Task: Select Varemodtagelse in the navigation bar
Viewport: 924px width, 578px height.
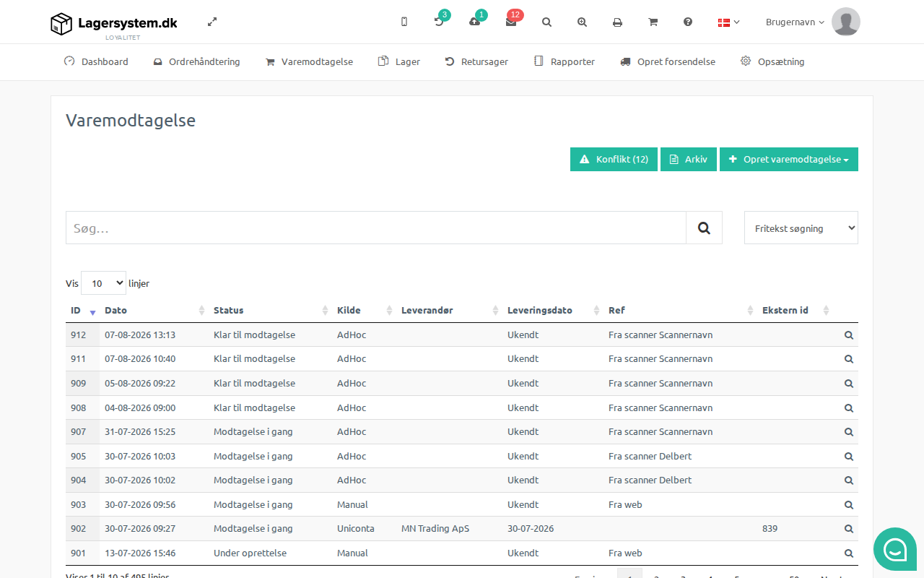Action: pyautogui.click(x=309, y=62)
